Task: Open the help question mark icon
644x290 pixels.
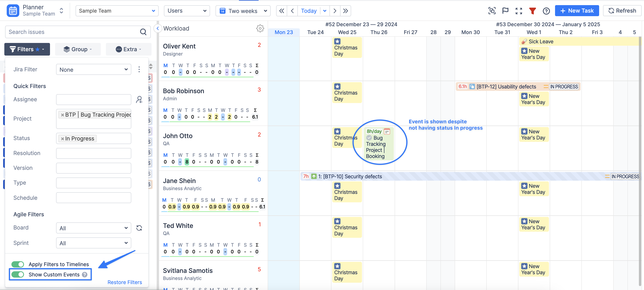Action: point(546,11)
